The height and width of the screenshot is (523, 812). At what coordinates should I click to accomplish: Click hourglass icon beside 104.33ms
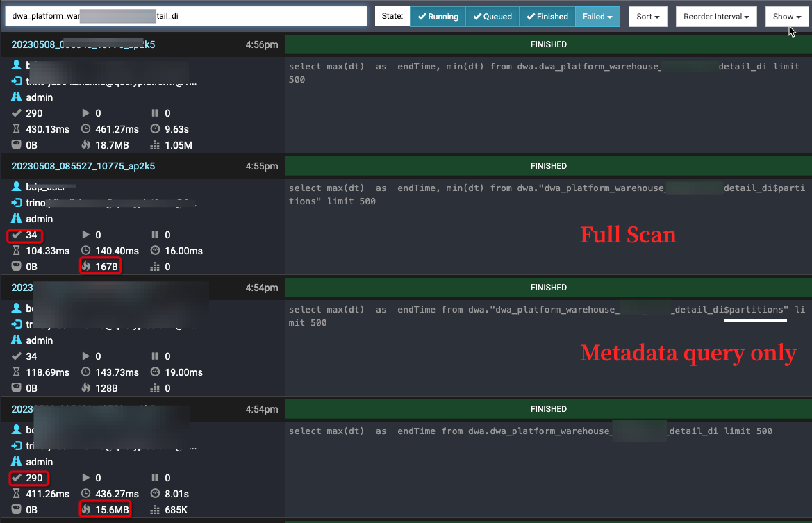click(x=17, y=251)
